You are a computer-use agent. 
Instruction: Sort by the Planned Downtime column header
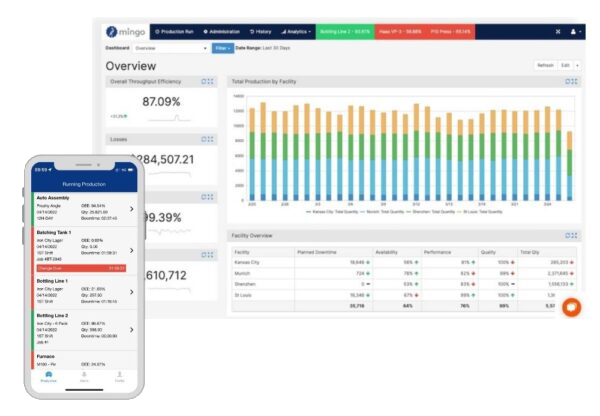(333, 252)
